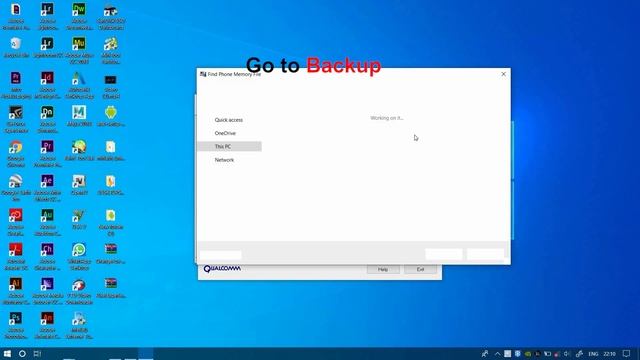
Task: Open Windows Start menu
Action: 7,353
